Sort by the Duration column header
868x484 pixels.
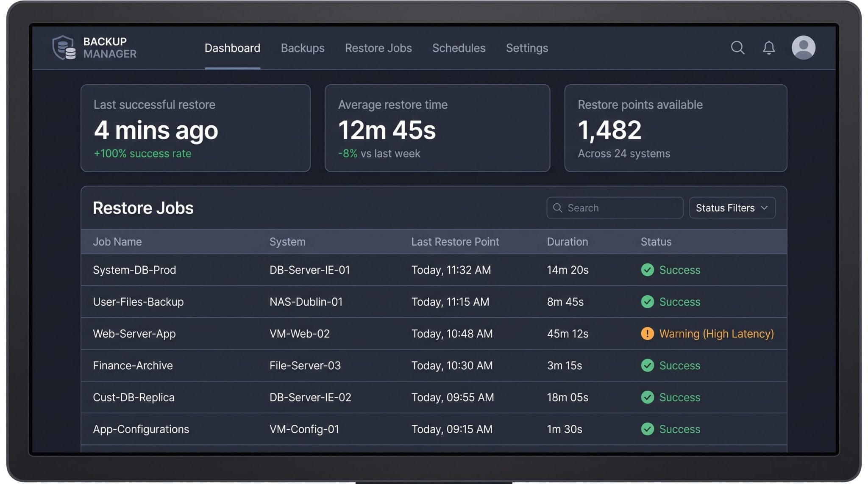(567, 242)
